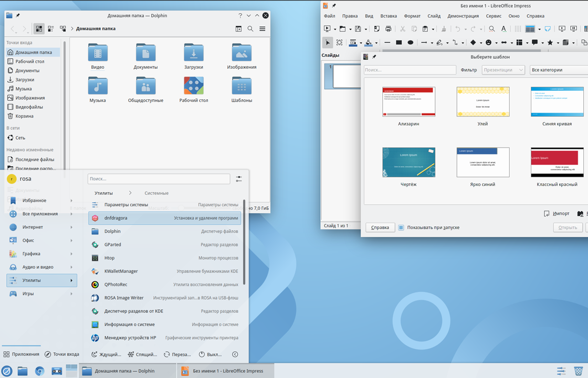Select 'Корзина' in Dolphin sidebar

[33, 116]
